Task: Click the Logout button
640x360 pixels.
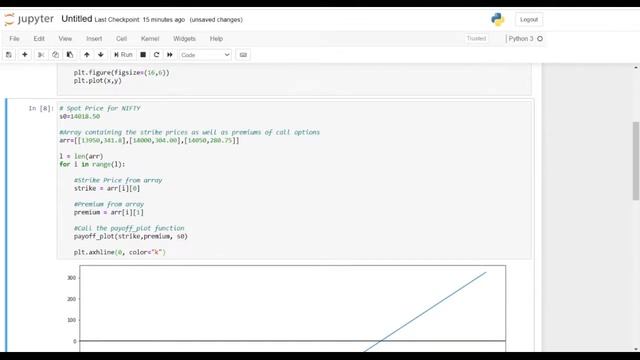Action: coord(529,20)
